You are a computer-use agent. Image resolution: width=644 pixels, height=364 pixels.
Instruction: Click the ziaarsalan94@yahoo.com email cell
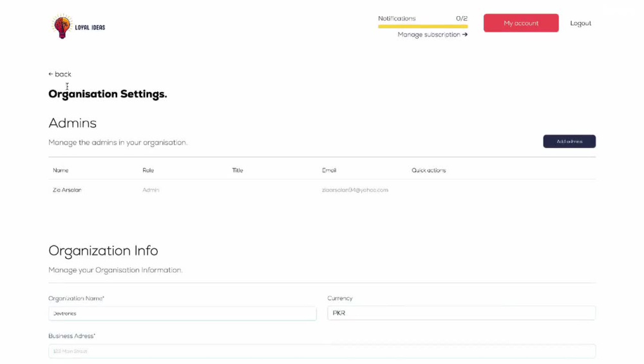(355, 190)
